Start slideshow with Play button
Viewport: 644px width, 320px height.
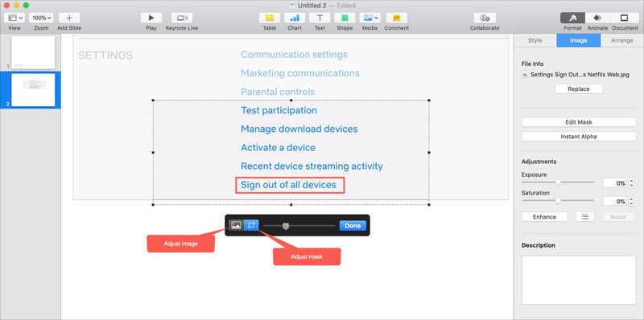[x=151, y=18]
